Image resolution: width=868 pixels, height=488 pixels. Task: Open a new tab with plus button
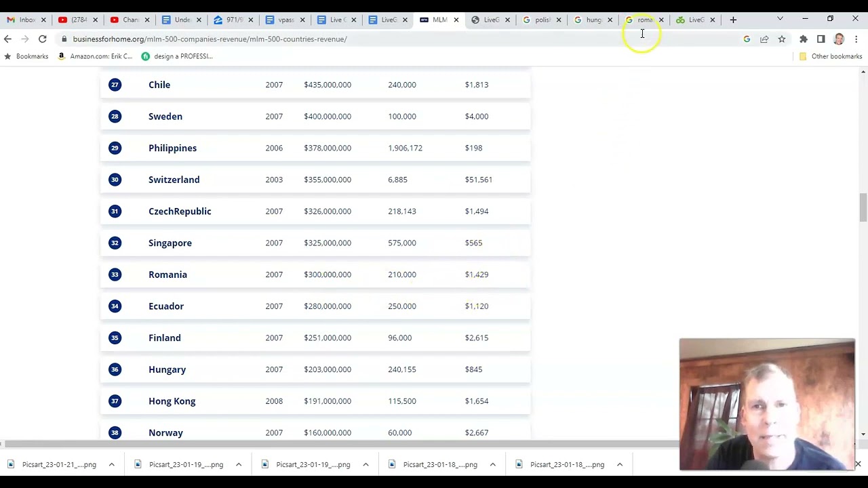(733, 20)
